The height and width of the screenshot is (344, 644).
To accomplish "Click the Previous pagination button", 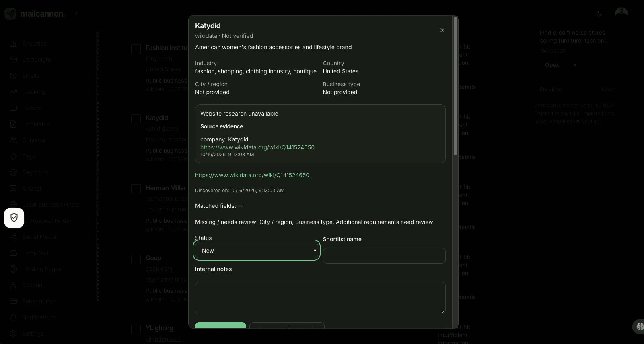I will coord(551,89).
